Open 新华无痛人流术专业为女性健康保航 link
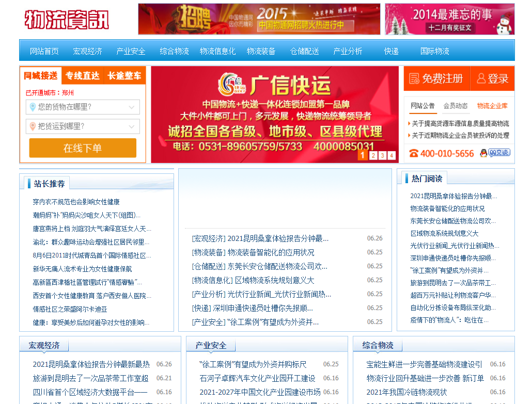 pyautogui.click(x=82, y=269)
